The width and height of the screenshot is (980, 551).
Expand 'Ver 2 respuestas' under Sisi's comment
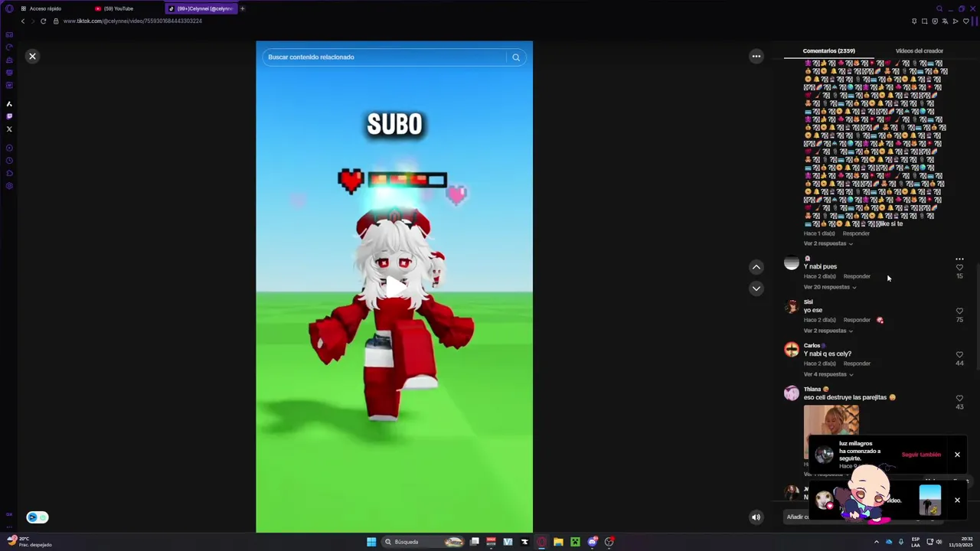click(x=828, y=331)
